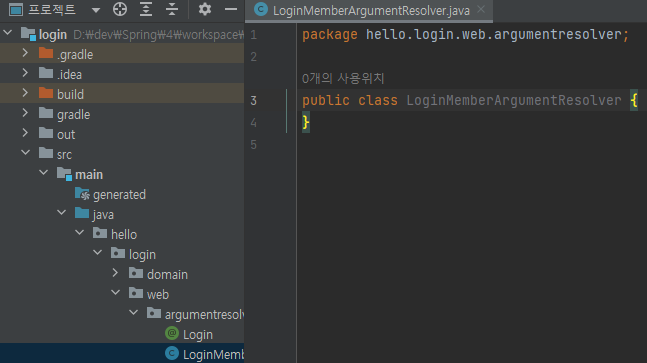Select the gradle folder icon
Image resolution: width=647 pixels, height=363 pixels.
46,113
